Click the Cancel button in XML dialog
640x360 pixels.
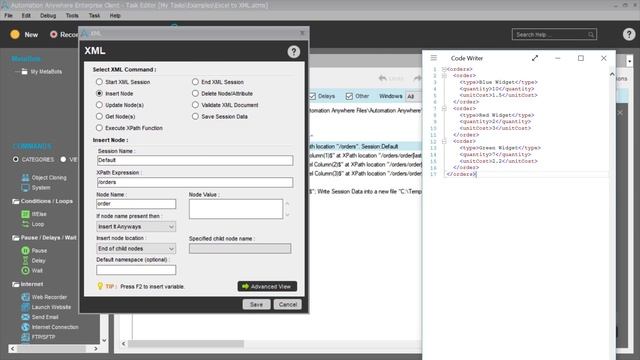coord(288,304)
